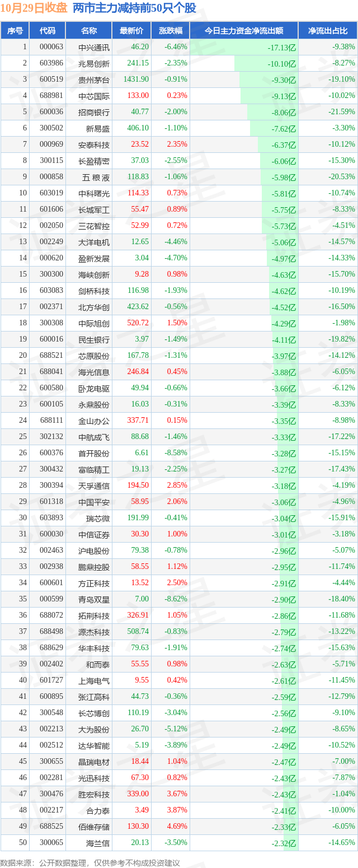The height and width of the screenshot is (868, 358).
Task: Select the stock name 上海电气
Action: coord(94,681)
